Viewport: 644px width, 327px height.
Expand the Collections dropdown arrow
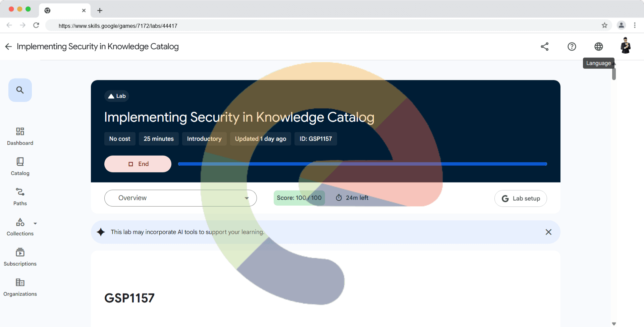[x=35, y=223]
